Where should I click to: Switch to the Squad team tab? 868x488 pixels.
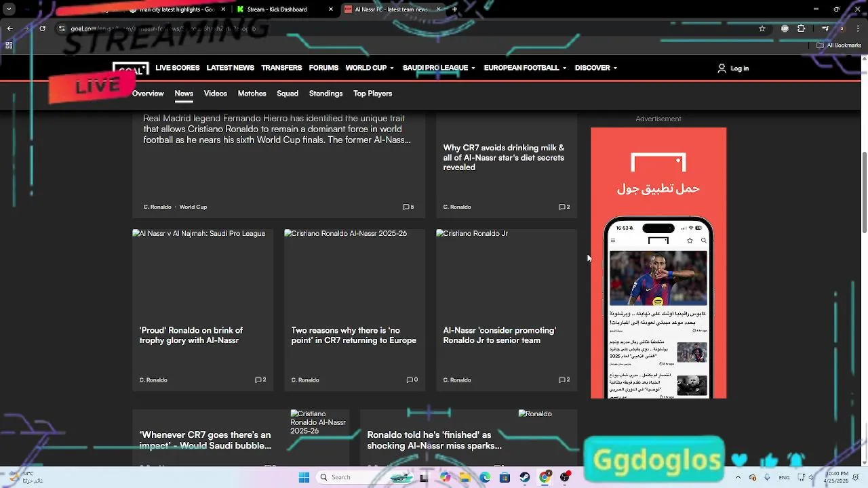[288, 94]
